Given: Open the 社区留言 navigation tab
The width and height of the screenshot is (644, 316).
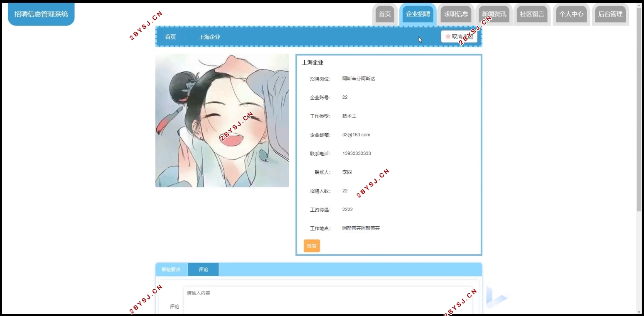Looking at the screenshot, I should 532,14.
